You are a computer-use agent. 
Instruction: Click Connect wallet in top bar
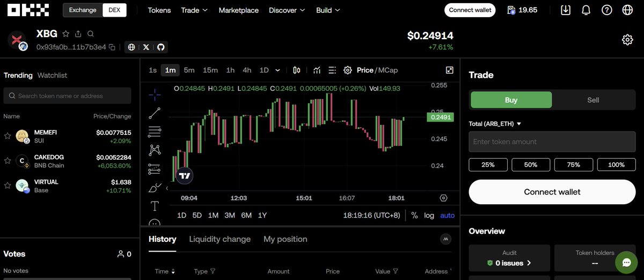(x=470, y=10)
